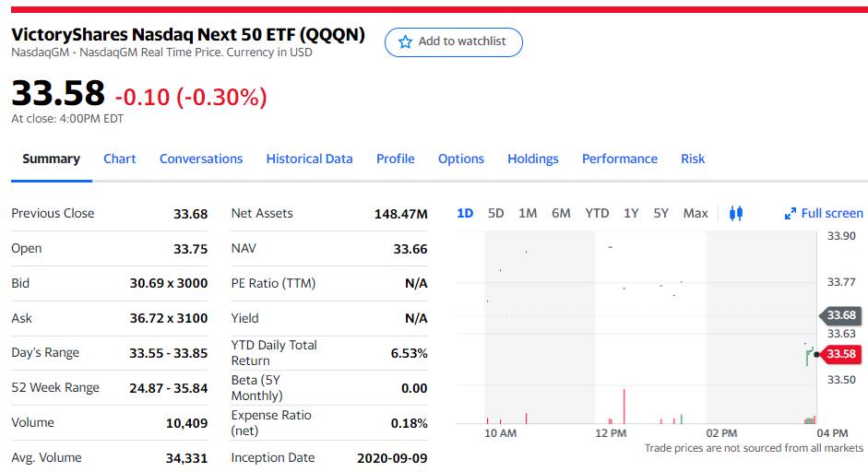Pick the 5Y chart range
Viewport: 868px width, 472px height.
(x=661, y=213)
